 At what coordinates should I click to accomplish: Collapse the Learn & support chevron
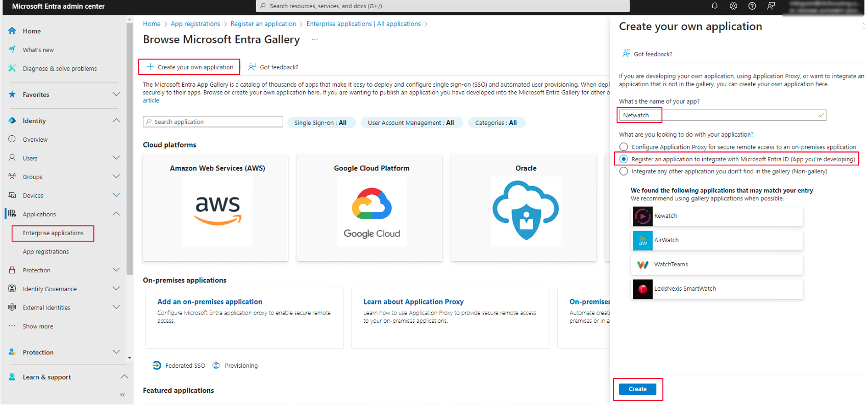click(x=124, y=377)
